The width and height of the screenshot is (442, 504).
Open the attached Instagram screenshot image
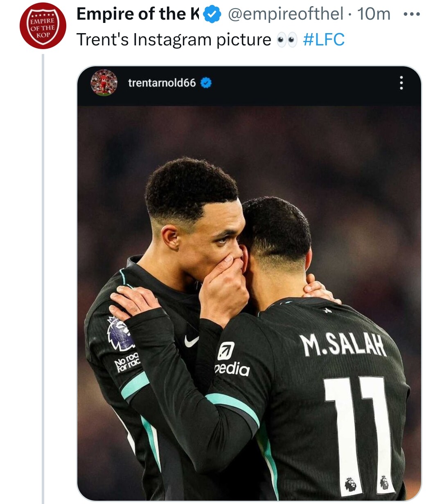(x=249, y=283)
